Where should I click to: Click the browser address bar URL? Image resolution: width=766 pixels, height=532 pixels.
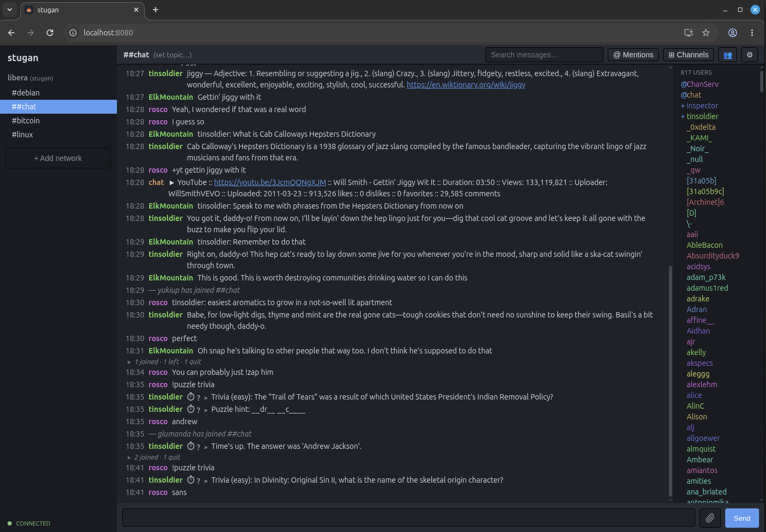point(108,33)
